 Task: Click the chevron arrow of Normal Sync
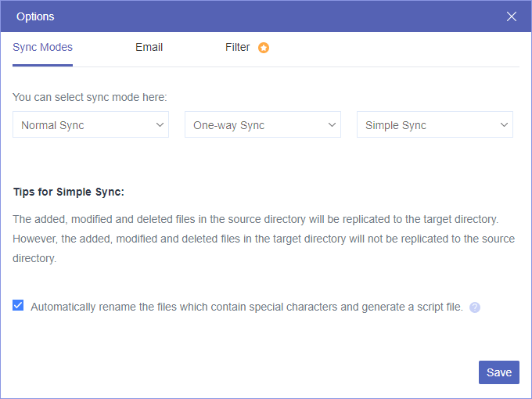coord(160,125)
